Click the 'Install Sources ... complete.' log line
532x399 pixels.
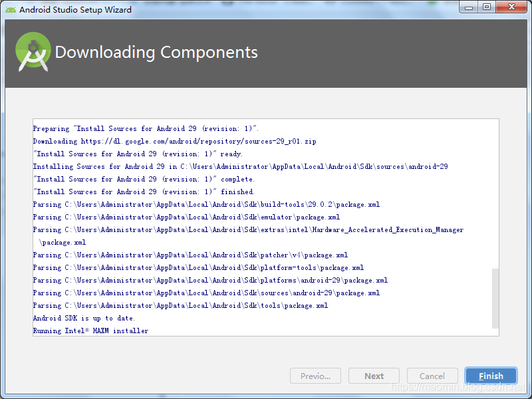(x=144, y=179)
